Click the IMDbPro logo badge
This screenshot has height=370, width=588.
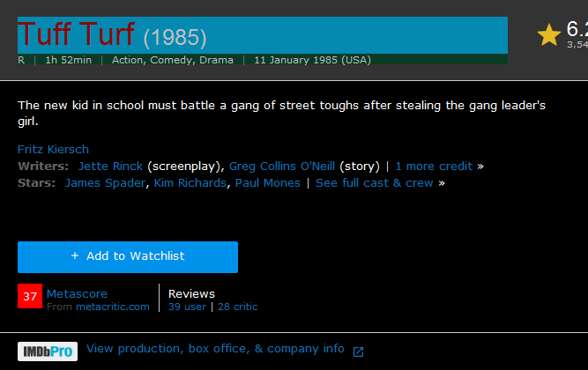click(x=48, y=351)
